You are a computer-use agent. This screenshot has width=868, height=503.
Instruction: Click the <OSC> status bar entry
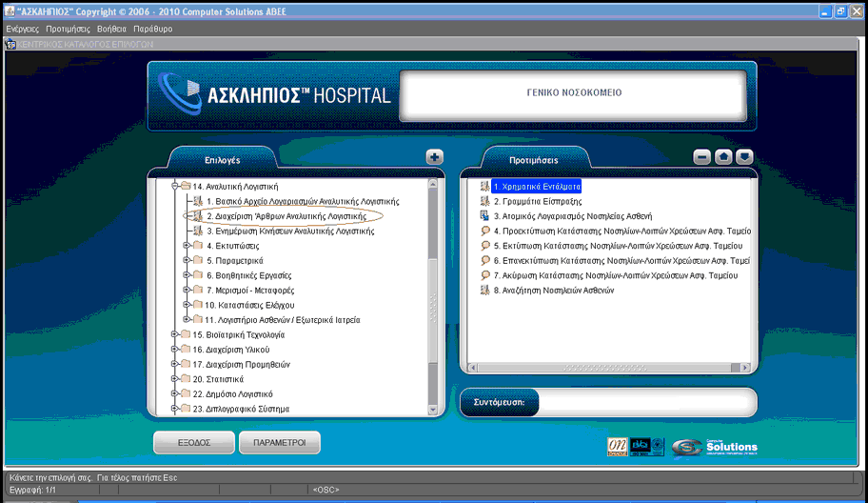[325, 490]
